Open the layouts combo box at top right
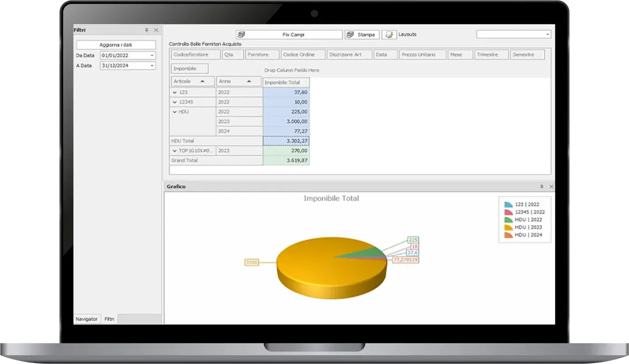This screenshot has height=364, width=629. [x=513, y=34]
